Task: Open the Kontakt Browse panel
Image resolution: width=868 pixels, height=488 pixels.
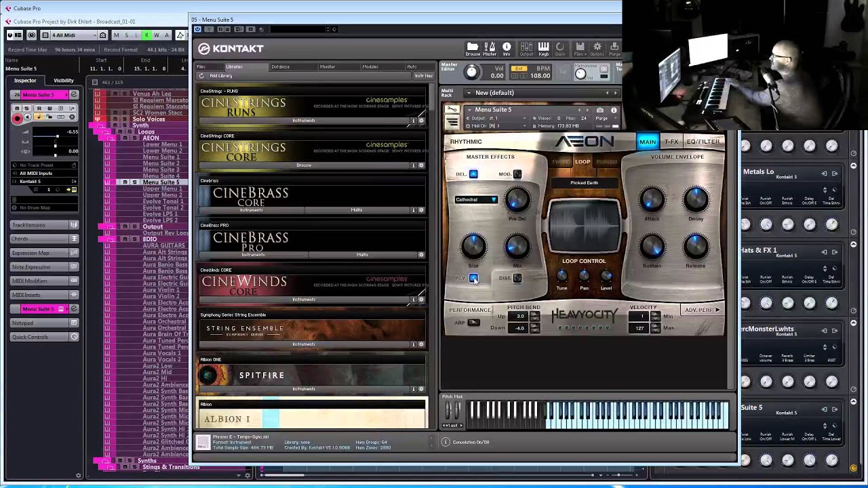Action: pyautogui.click(x=473, y=49)
